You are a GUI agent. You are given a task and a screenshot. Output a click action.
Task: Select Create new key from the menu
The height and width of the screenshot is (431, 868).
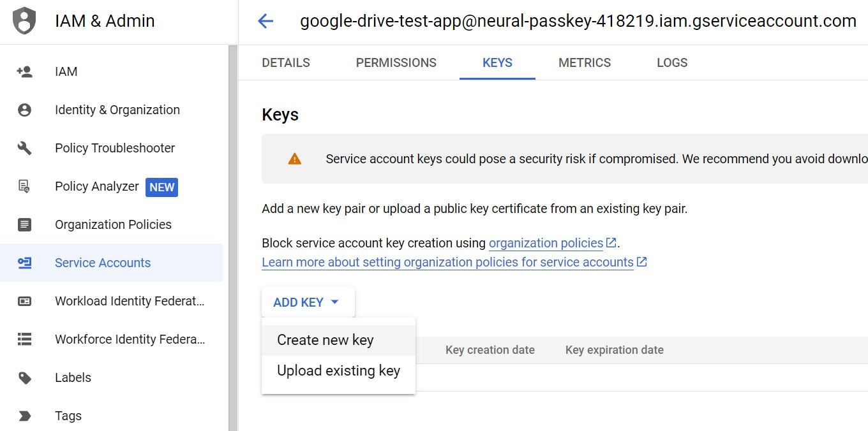(324, 340)
